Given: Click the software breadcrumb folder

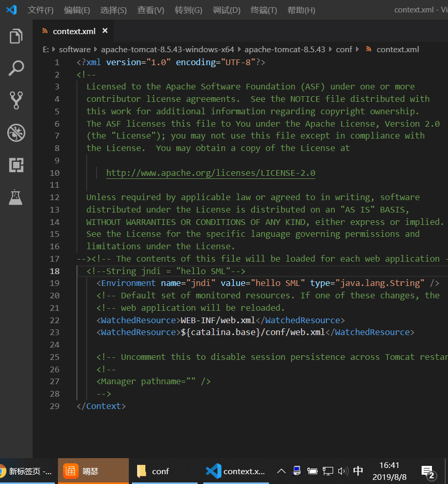Looking at the screenshot, I should coord(74,50).
